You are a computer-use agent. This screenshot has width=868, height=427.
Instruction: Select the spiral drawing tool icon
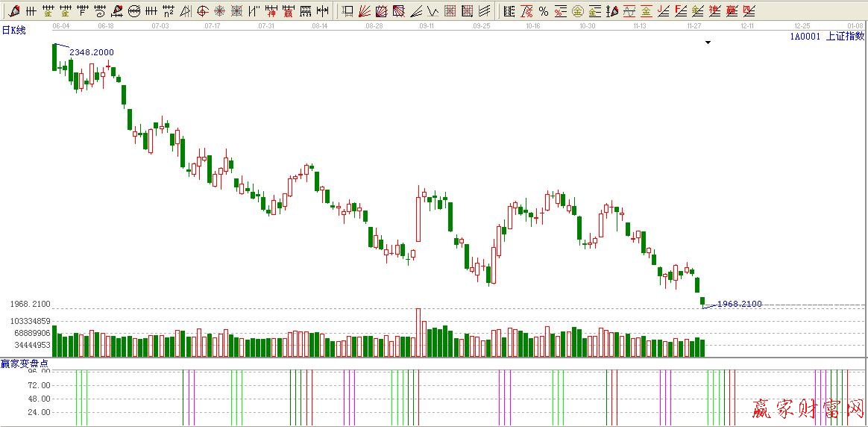pyautogui.click(x=99, y=11)
